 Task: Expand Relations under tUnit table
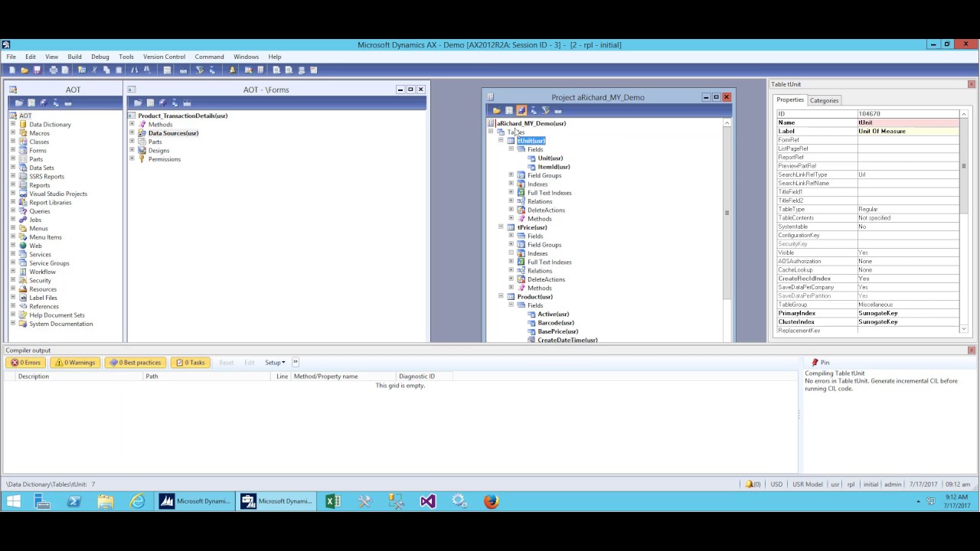[x=511, y=201]
